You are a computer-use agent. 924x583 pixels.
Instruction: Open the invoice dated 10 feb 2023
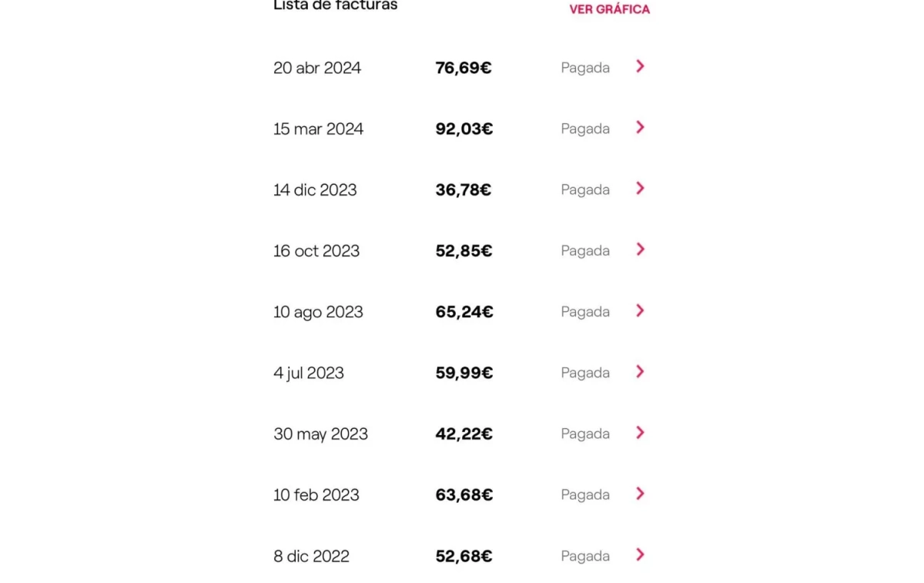[x=316, y=495]
